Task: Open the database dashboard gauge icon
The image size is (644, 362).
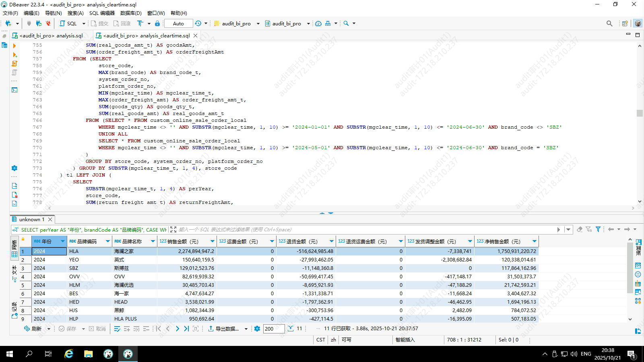Action: (318, 23)
